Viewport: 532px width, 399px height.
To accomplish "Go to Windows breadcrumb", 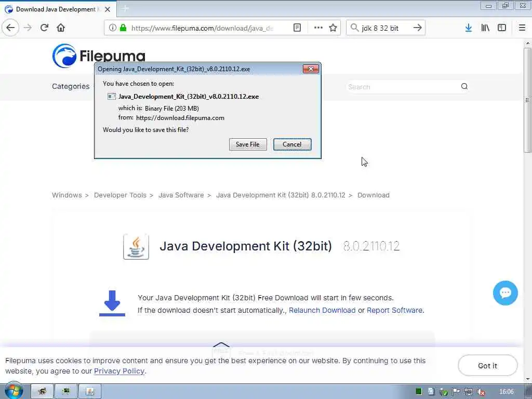I will 67,195.
